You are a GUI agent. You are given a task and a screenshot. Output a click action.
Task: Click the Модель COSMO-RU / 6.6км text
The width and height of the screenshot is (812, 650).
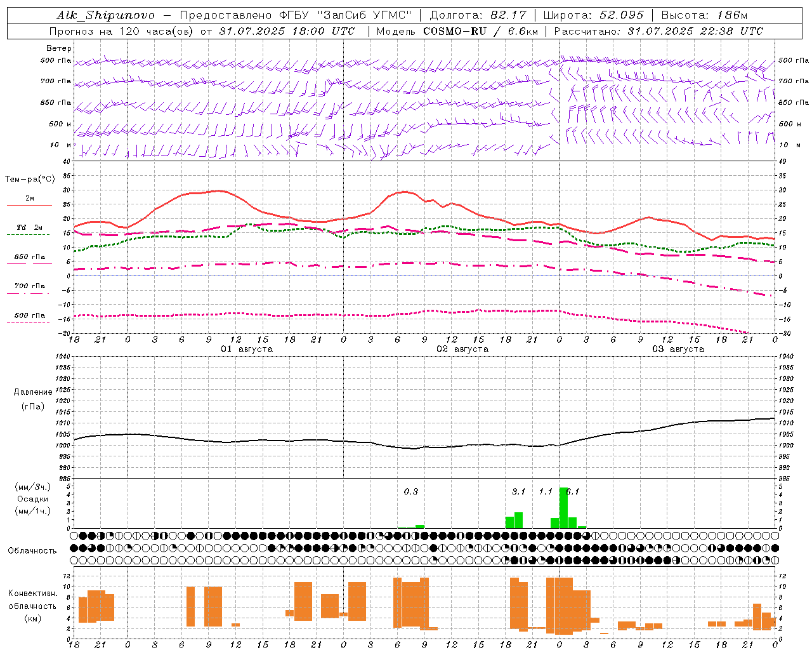click(456, 31)
